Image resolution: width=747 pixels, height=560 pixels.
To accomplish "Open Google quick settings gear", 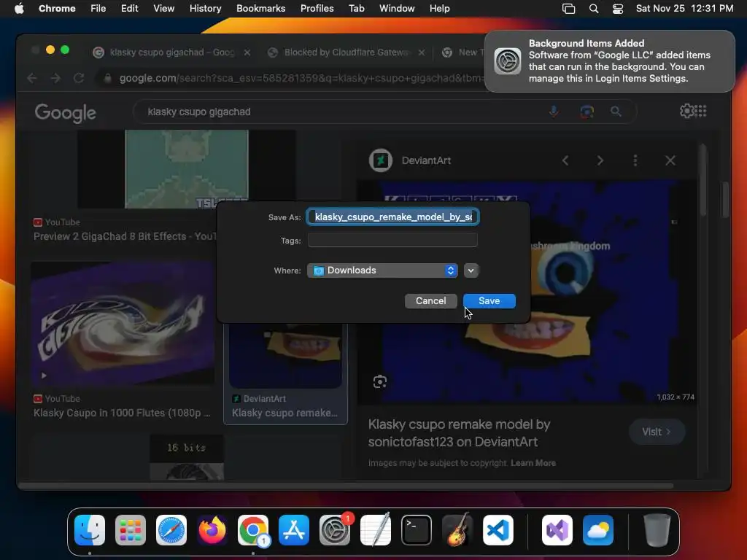I will click(x=686, y=111).
